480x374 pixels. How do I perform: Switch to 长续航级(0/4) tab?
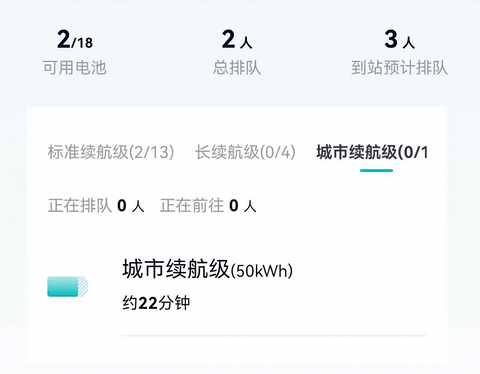tap(245, 152)
